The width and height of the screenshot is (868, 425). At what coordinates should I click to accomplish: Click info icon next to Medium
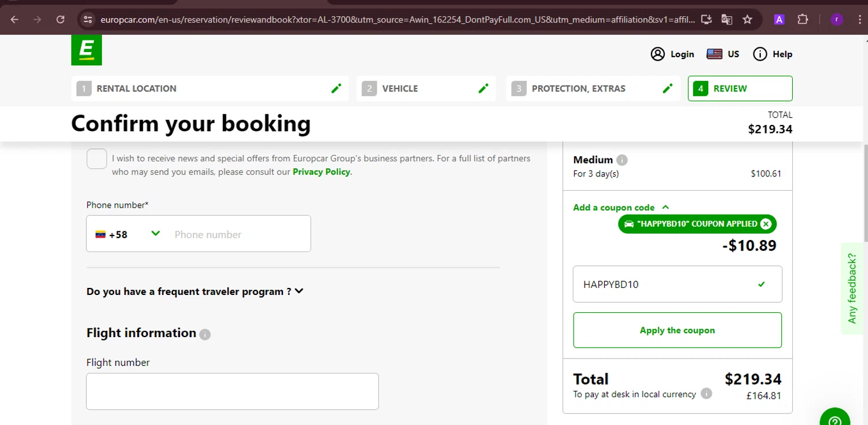pos(622,160)
